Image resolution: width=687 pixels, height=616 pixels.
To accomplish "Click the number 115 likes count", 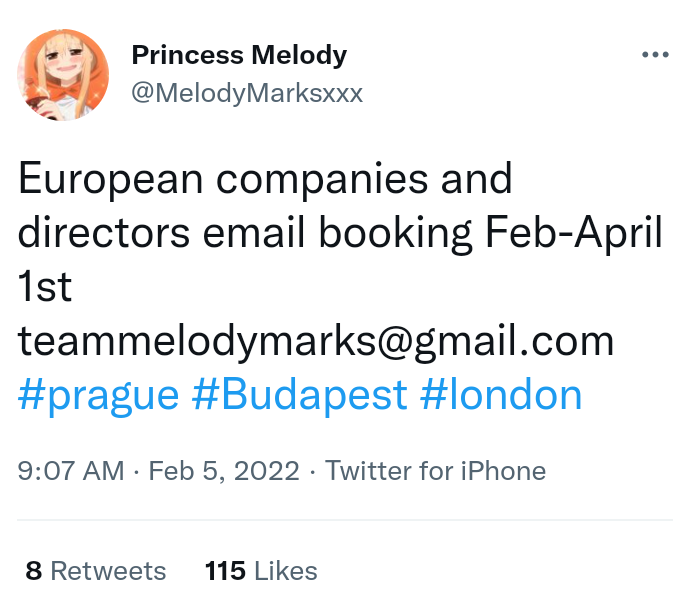I will pos(225,571).
